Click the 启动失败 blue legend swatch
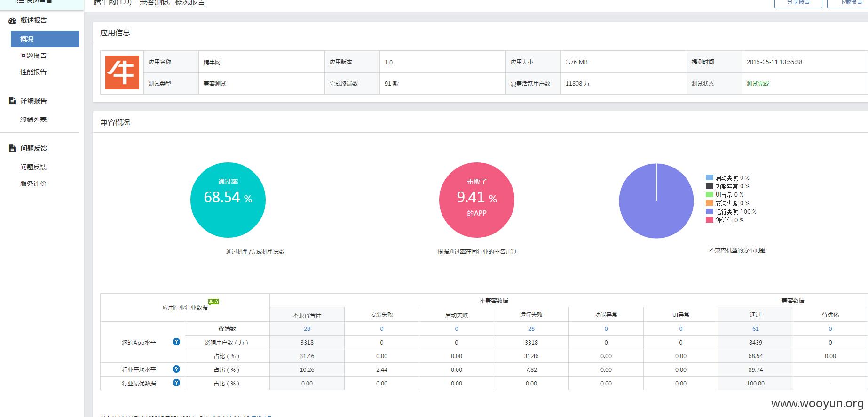 click(x=710, y=177)
